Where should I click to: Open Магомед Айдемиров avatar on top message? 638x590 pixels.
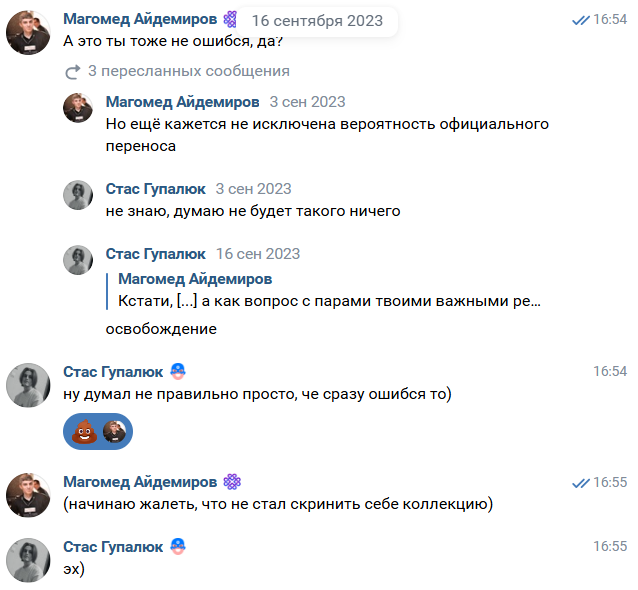28,33
